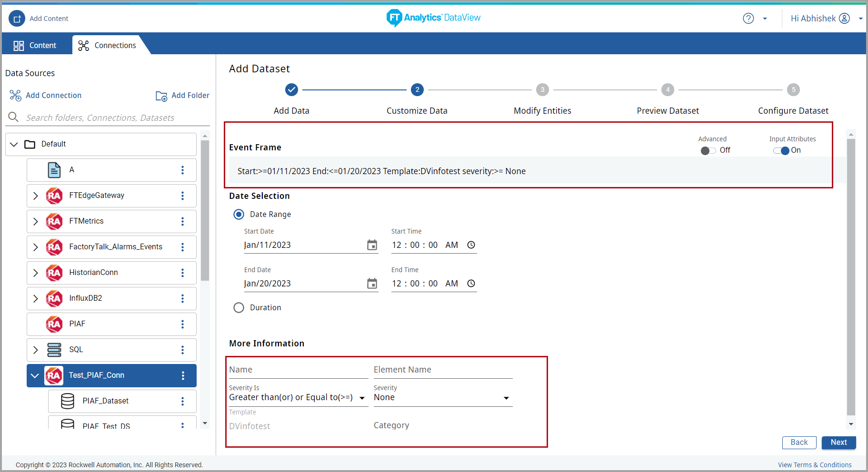Open View Terms & Conditions link
The height and width of the screenshot is (472, 868).
pos(815,465)
